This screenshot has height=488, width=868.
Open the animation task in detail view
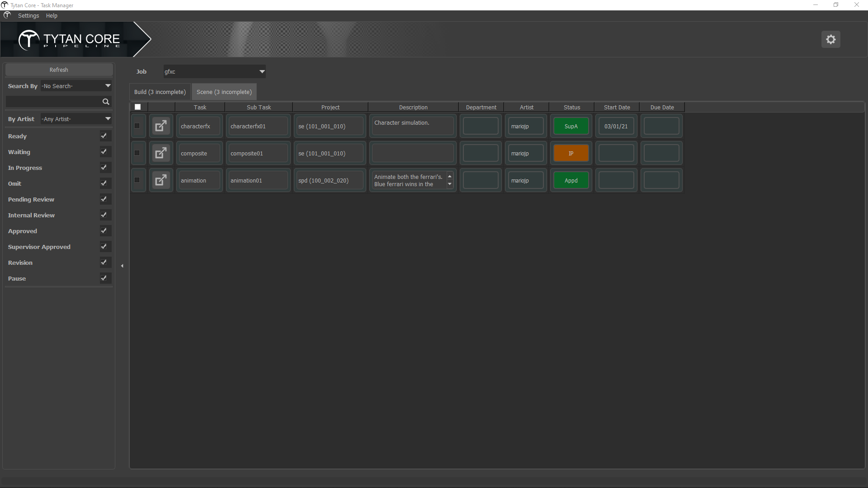[x=161, y=180]
